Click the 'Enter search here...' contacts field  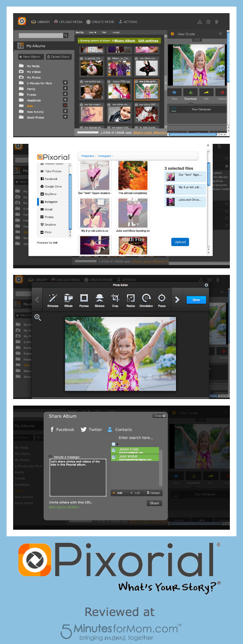136,438
